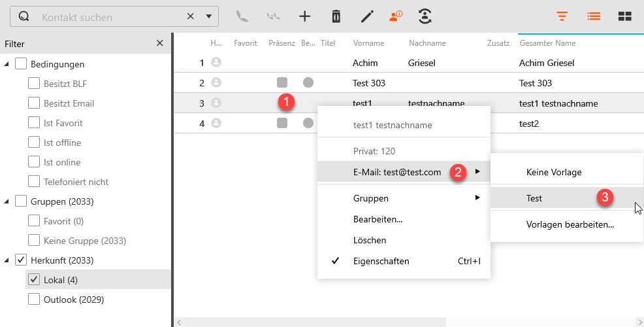
Task: Switch to list view icon
Action: pyautogui.click(x=594, y=16)
